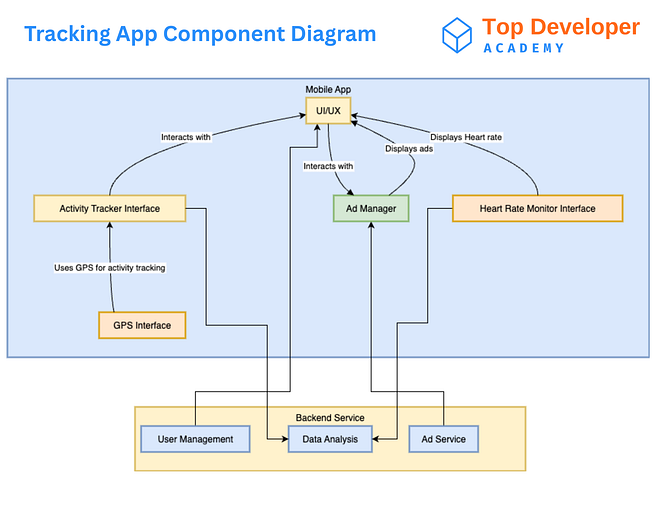This screenshot has width=656, height=512.
Task: Select the Data Analysis box
Action: 330,439
